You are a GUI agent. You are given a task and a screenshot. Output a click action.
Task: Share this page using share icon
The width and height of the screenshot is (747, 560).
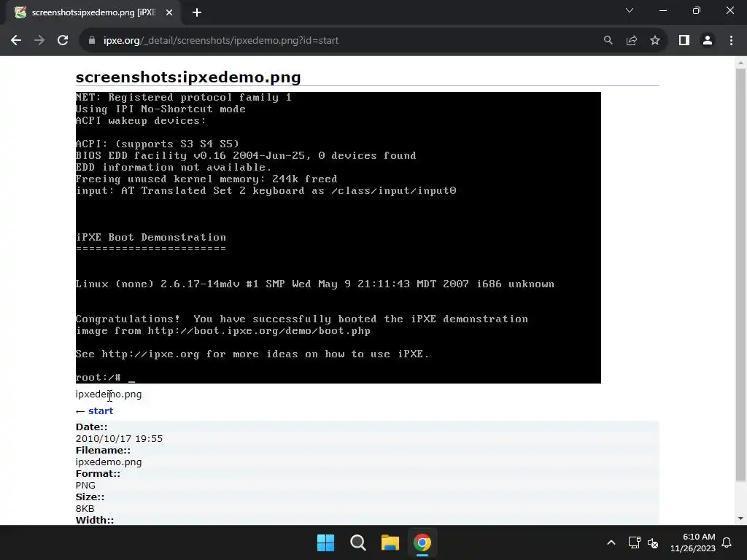(x=632, y=41)
